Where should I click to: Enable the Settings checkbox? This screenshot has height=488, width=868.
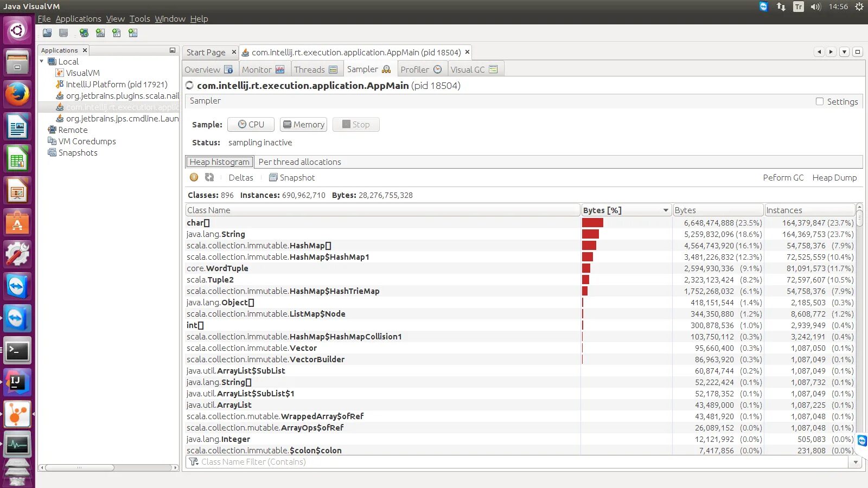(820, 101)
